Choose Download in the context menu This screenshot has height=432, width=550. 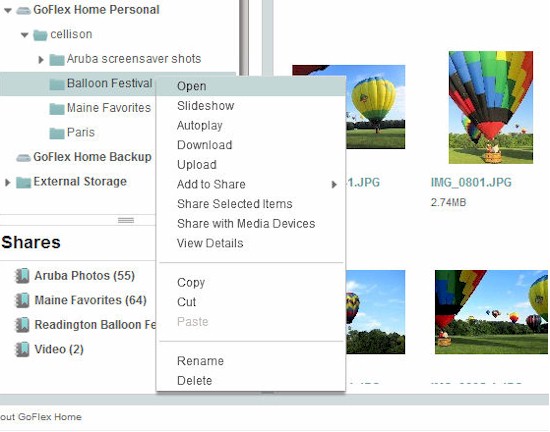251,145
